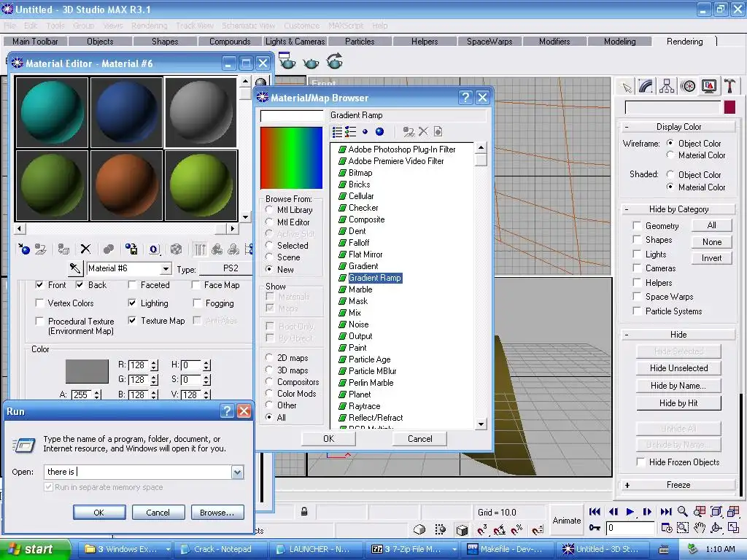This screenshot has width=747, height=560.
Task: Switch to the Particles tab
Action: tap(360, 42)
